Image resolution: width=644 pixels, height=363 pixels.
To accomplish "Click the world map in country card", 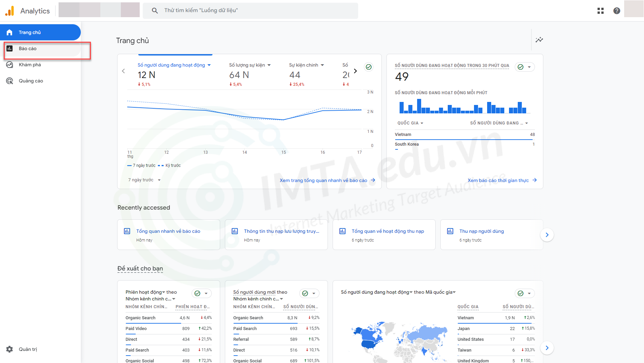I will tap(399, 341).
